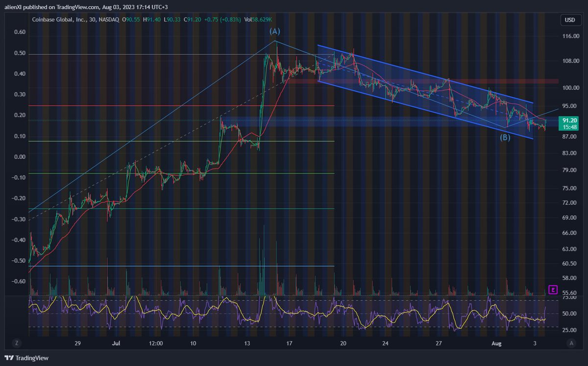This screenshot has width=588, height=366.
Task: Click the 15:48 bar countdown
Action: 569,126
